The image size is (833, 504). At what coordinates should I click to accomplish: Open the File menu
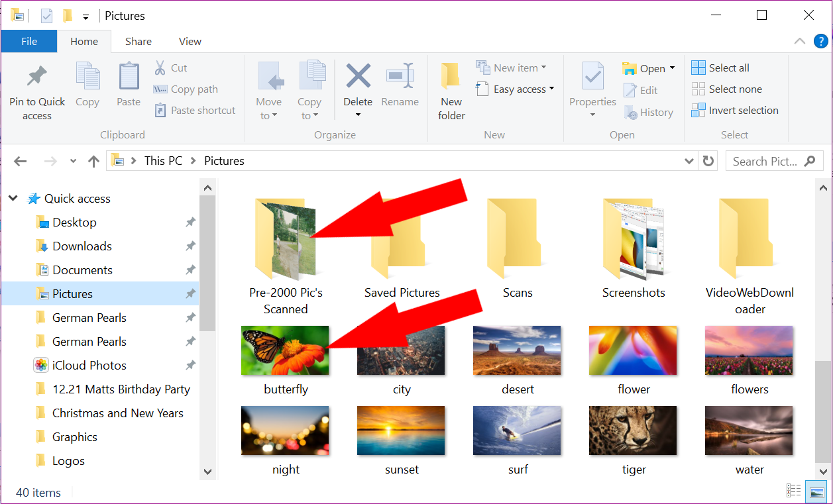click(x=28, y=41)
